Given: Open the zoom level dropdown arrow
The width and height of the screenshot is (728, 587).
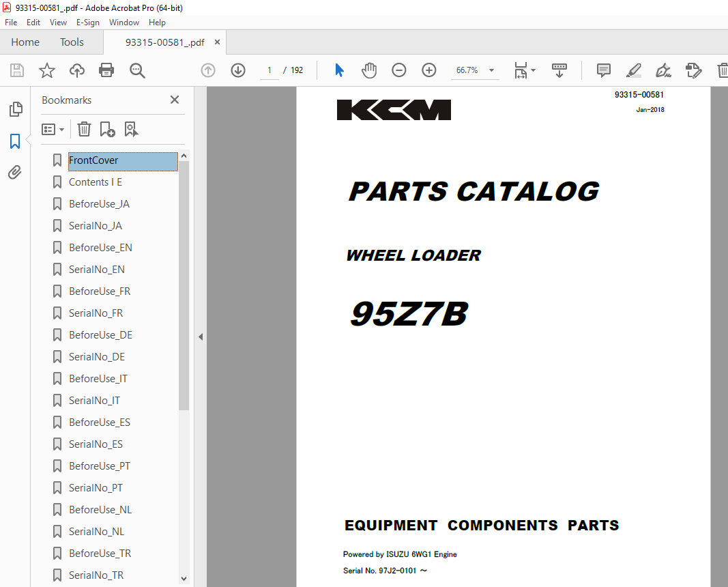Looking at the screenshot, I should [491, 70].
